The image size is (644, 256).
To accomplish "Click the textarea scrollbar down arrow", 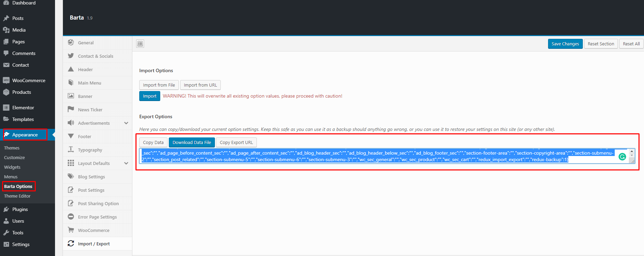I will [632, 155].
